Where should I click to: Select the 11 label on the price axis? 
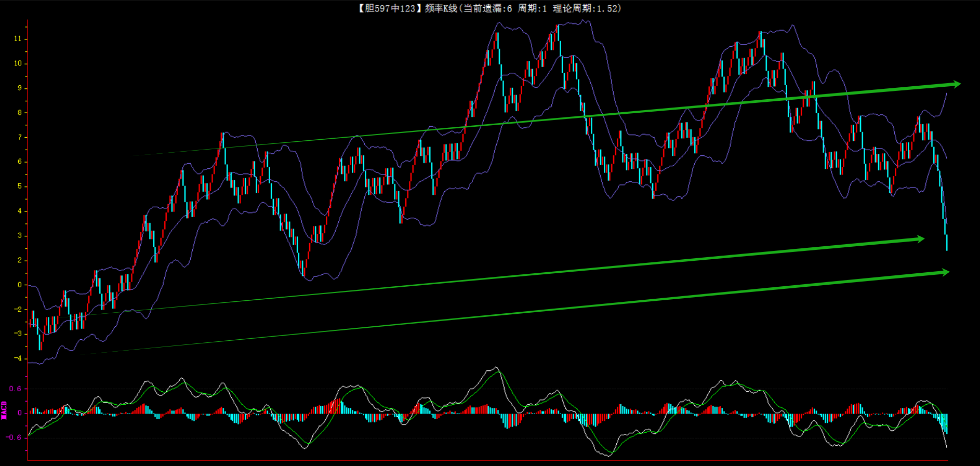18,39
